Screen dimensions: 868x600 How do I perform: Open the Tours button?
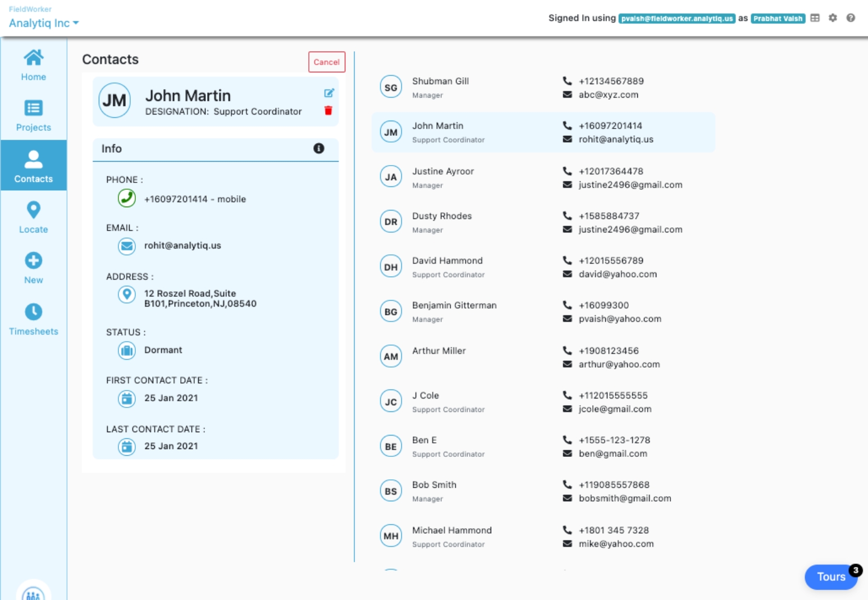[830, 576]
